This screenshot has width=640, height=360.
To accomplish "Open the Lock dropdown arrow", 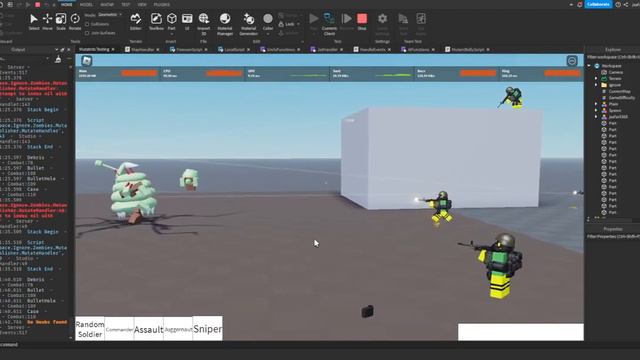I will 298,24.
